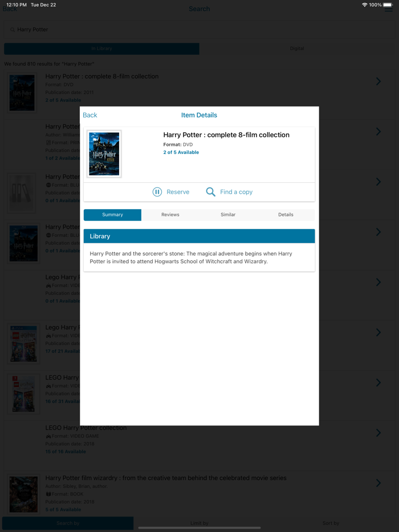
Task: Select the In Library tab
Action: coord(101,48)
